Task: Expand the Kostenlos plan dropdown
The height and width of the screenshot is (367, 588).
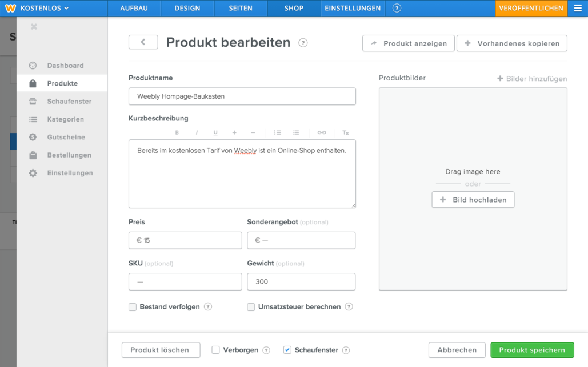Action: click(45, 8)
